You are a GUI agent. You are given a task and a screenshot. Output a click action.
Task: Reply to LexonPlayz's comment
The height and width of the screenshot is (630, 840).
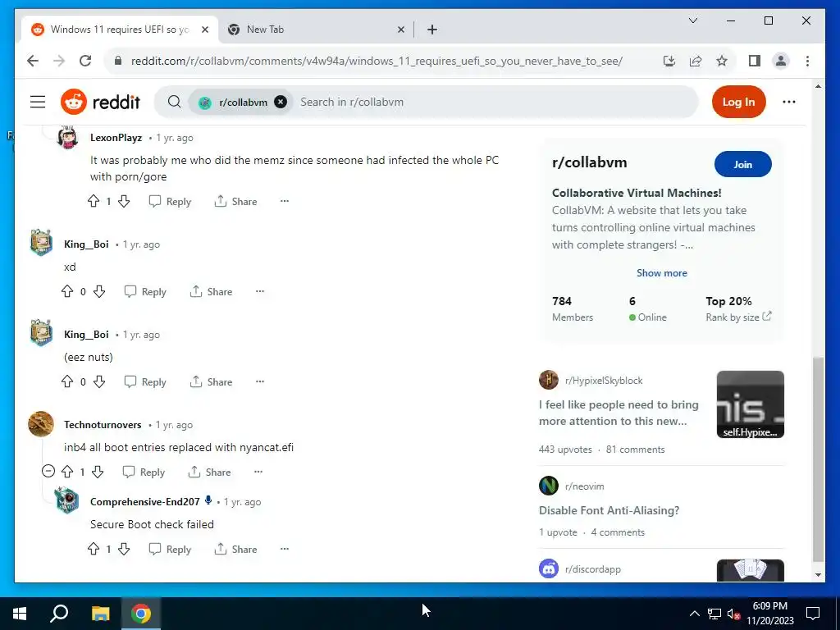(170, 202)
